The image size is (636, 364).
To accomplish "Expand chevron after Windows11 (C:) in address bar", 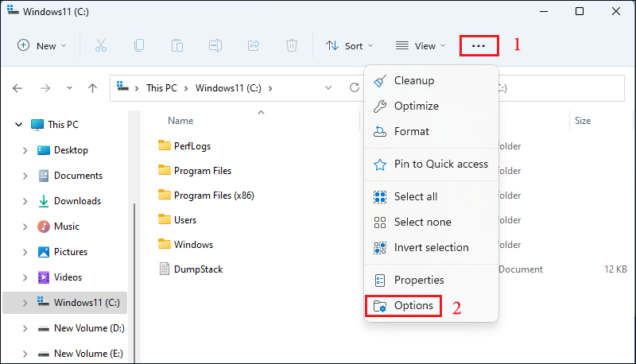I will [x=270, y=88].
